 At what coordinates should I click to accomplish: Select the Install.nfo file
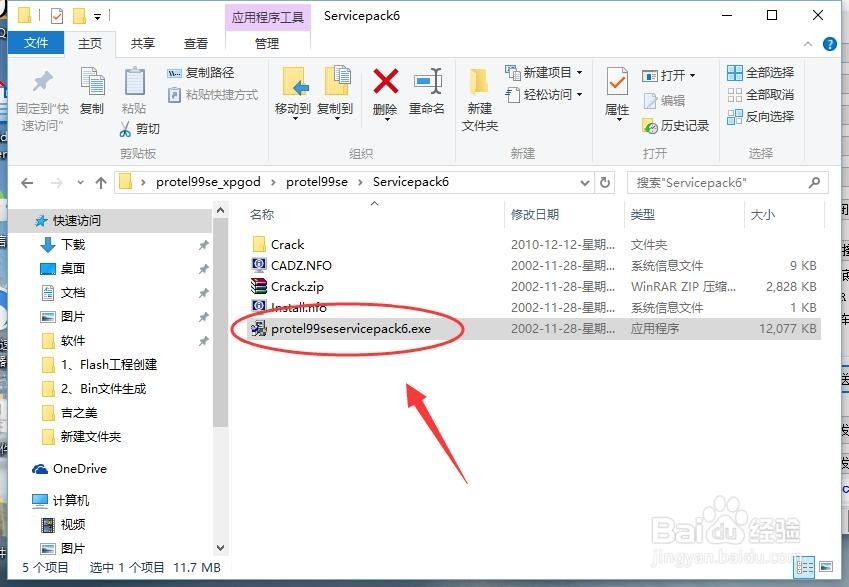pos(533,308)
